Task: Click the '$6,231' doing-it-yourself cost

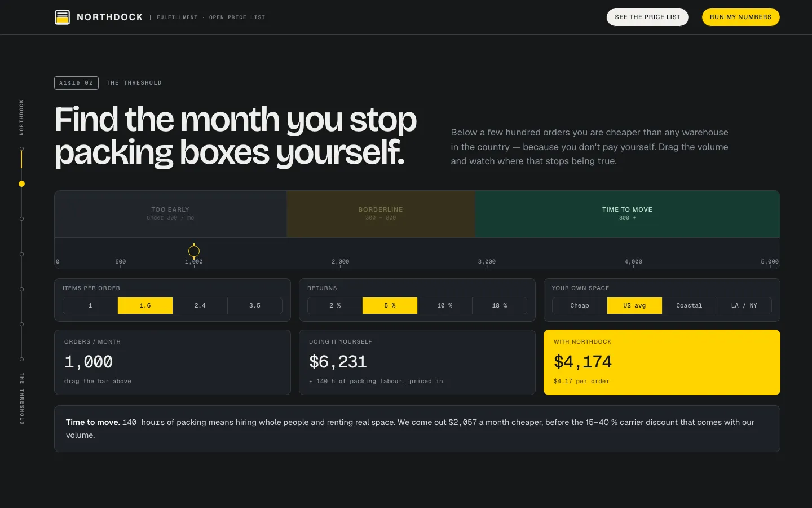Action: 338,362
